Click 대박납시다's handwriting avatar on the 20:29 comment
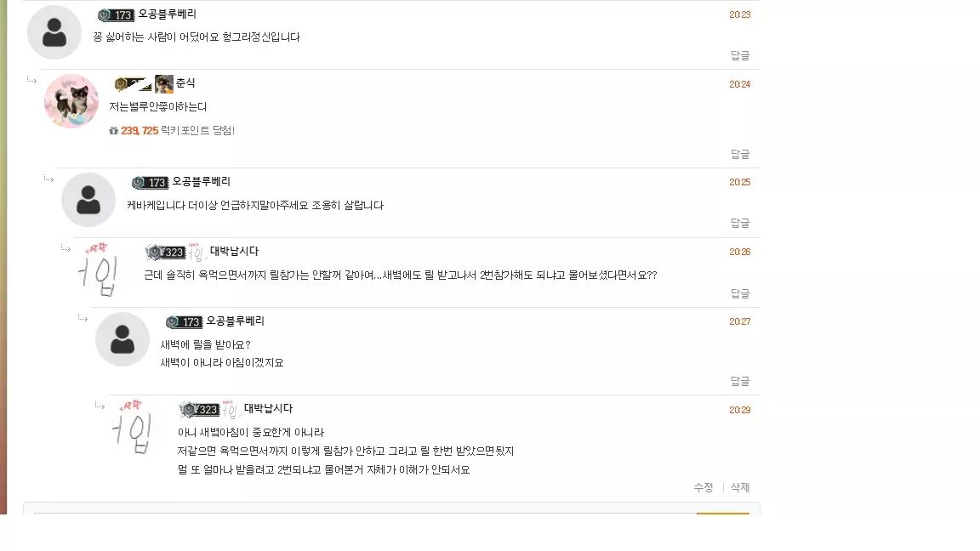 (x=132, y=428)
